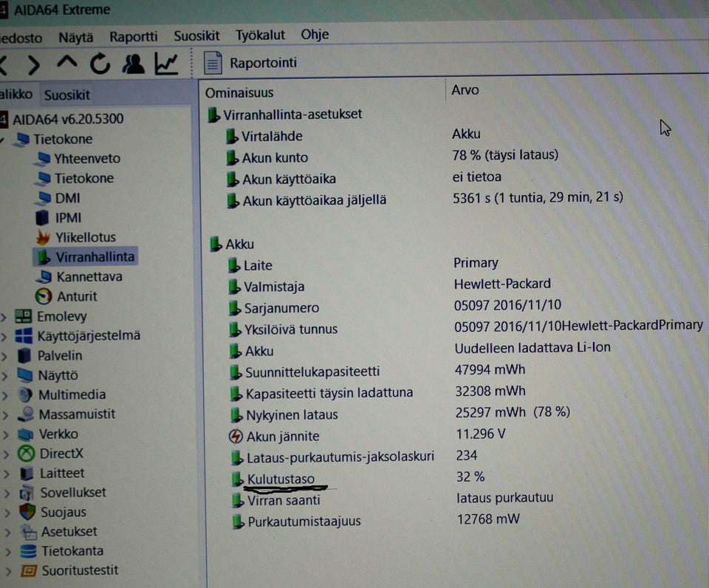Viewport: 709px width, 588px height.
Task: Click the Sovellukset software icon
Action: point(27,493)
